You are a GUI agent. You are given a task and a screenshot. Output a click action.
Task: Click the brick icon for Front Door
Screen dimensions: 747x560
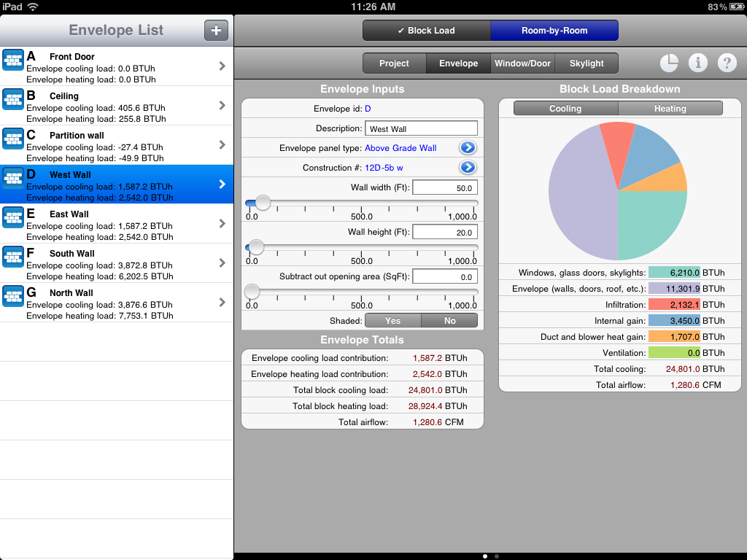point(13,61)
